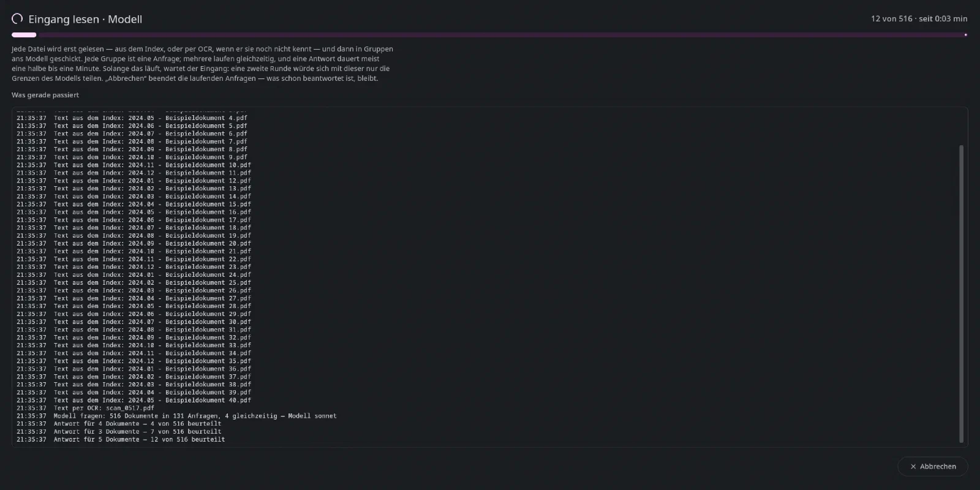Select log line for Beispieldokument 40.pdf
This screenshot has width=980, height=490.
[134, 401]
